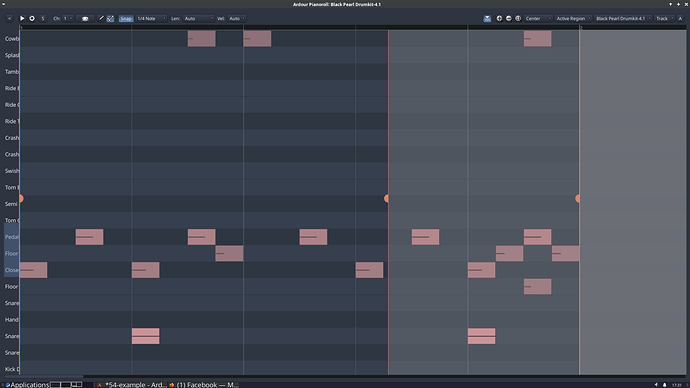Select the Snare note in grayed region
The height and width of the screenshot is (388, 690).
click(481, 336)
